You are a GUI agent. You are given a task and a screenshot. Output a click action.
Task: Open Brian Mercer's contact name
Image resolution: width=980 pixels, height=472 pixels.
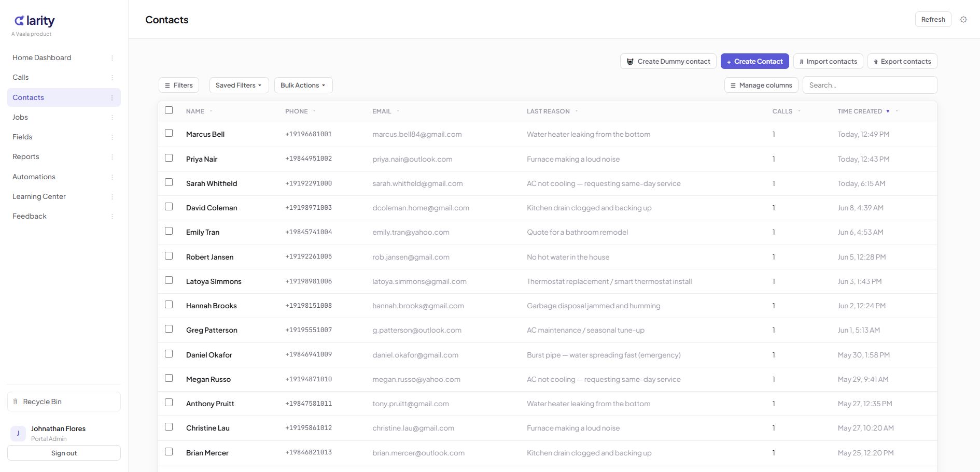click(x=207, y=453)
